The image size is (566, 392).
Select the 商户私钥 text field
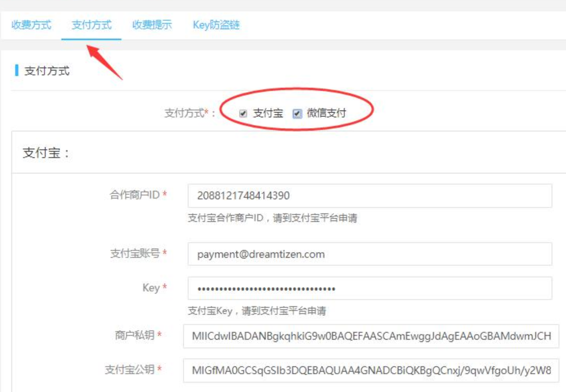click(371, 336)
